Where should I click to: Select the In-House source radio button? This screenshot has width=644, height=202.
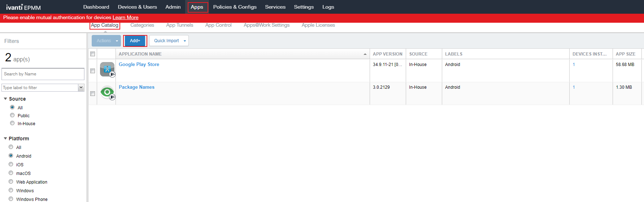[12, 123]
